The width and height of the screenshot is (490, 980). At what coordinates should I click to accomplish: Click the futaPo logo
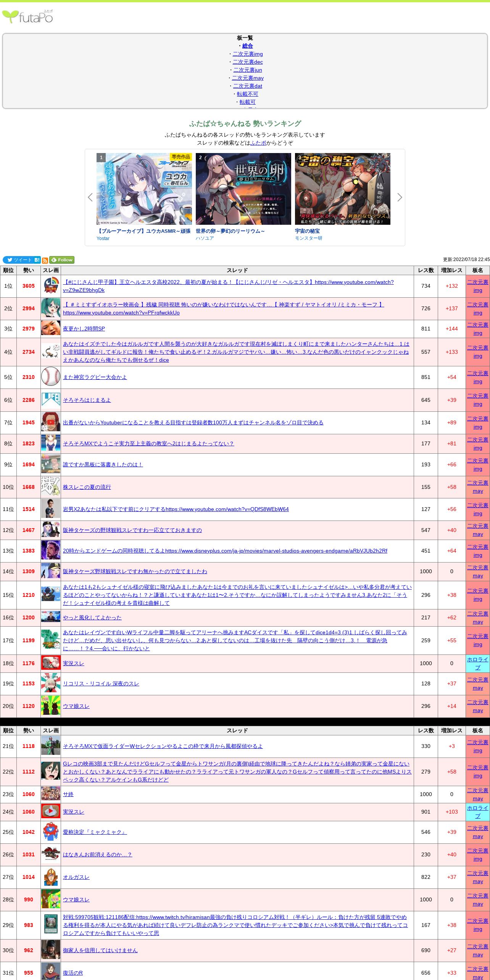(27, 17)
